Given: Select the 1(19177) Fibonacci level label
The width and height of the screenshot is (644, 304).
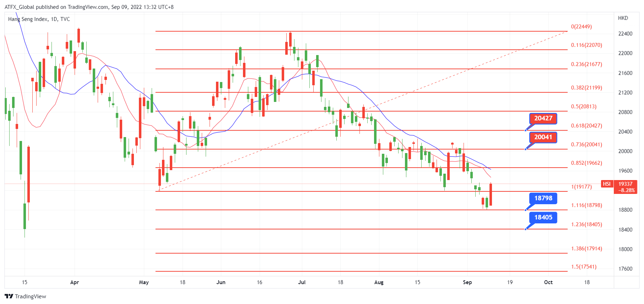Looking at the screenshot, I should (581, 187).
